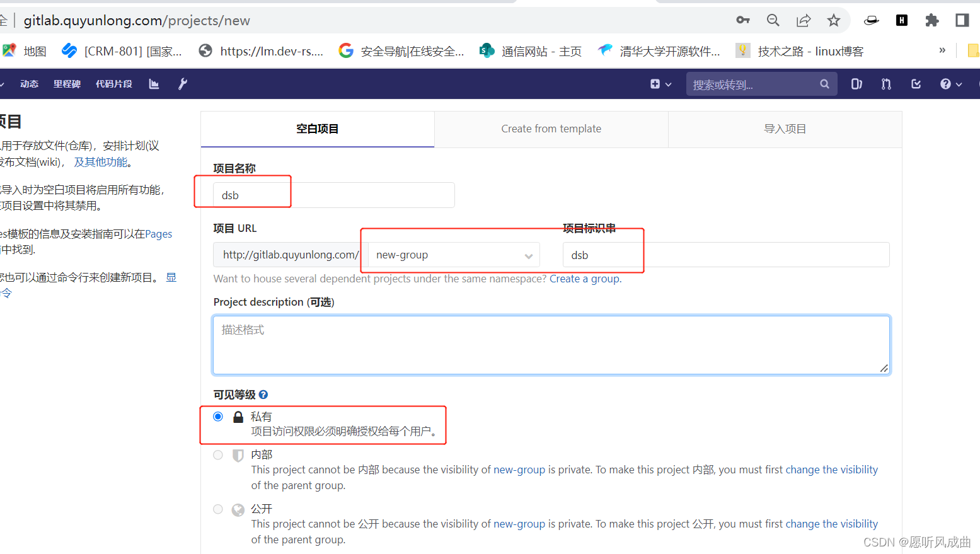The width and height of the screenshot is (980, 554).
Task: Open the new-group namespace dropdown
Action: [452, 255]
